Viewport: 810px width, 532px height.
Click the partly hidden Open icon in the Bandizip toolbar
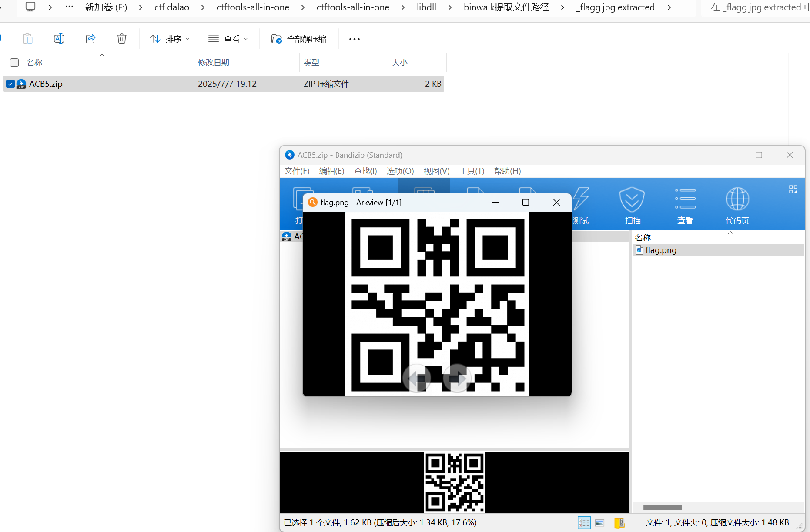point(298,199)
